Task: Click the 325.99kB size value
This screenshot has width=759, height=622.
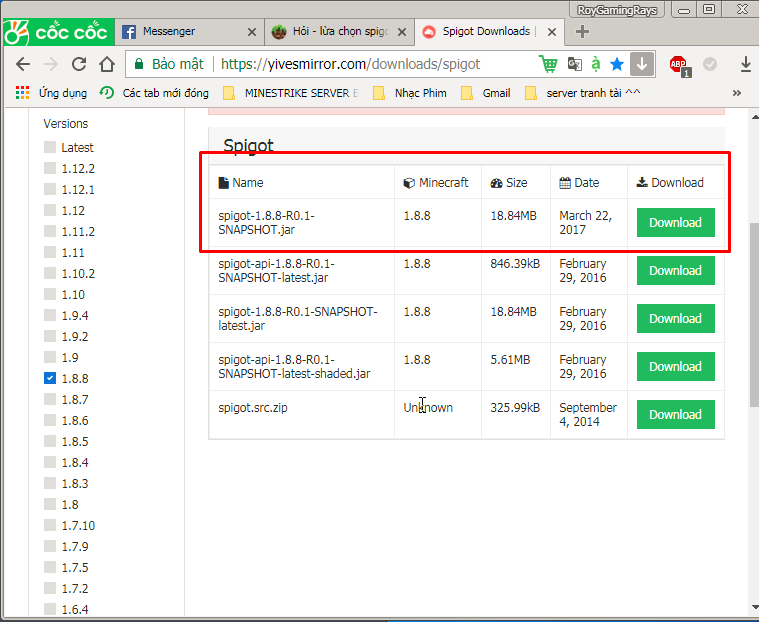Action: click(515, 408)
